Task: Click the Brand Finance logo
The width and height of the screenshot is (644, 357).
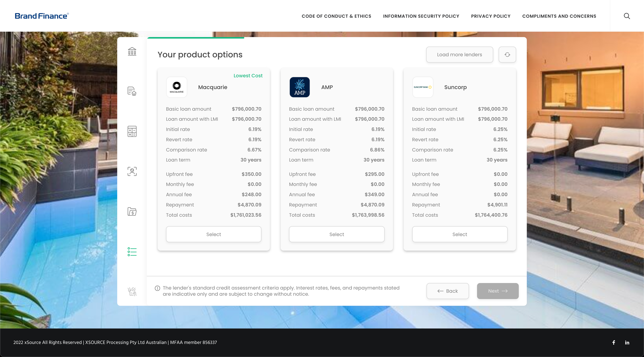Action: coord(42,16)
